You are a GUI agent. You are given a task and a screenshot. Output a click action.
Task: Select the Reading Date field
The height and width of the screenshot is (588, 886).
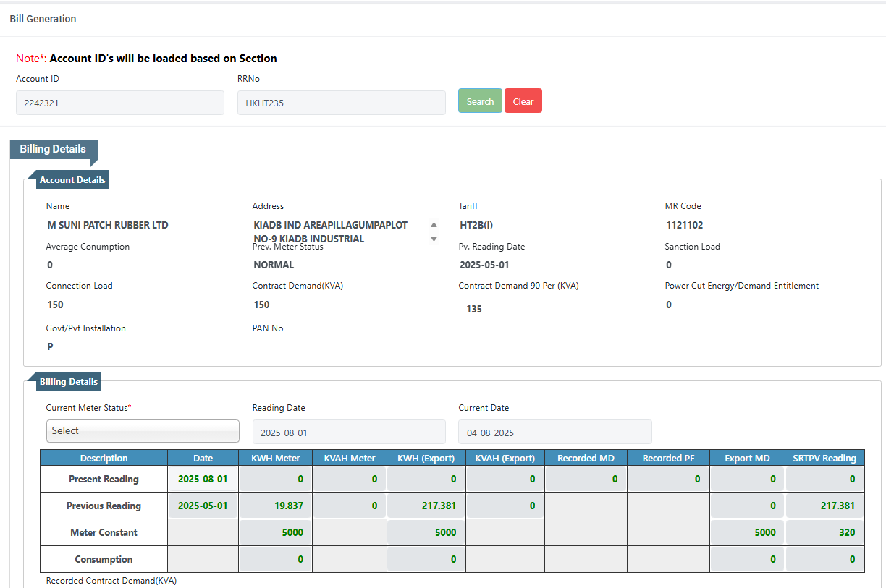coord(349,433)
